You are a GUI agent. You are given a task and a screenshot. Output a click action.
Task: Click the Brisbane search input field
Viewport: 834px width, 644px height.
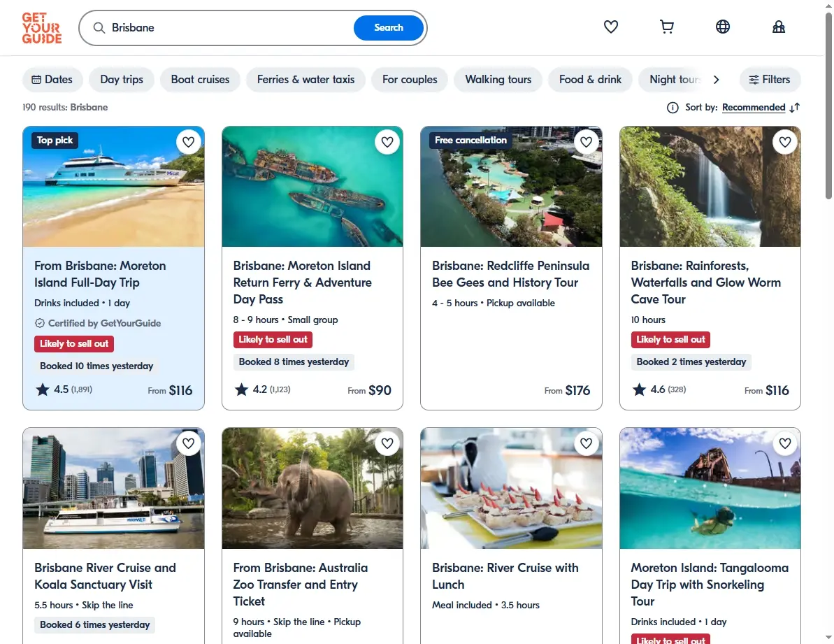[x=229, y=28]
